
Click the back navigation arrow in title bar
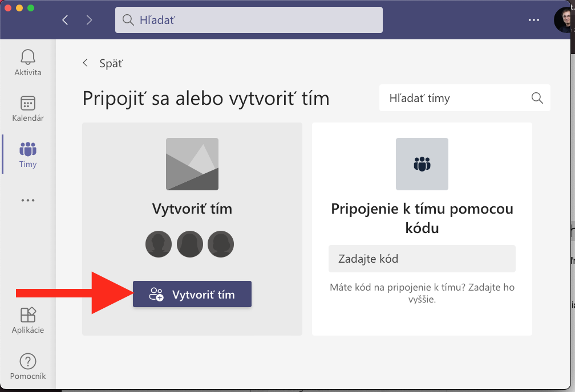(65, 20)
